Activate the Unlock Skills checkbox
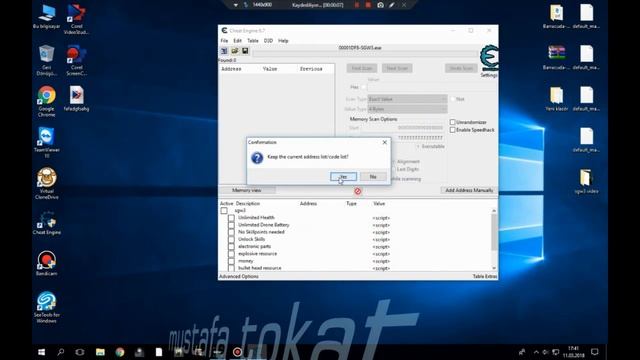This screenshot has width=640, height=360. 231,240
